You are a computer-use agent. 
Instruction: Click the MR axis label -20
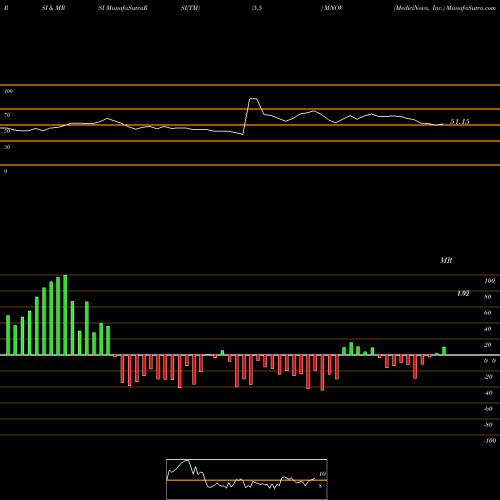[488, 377]
